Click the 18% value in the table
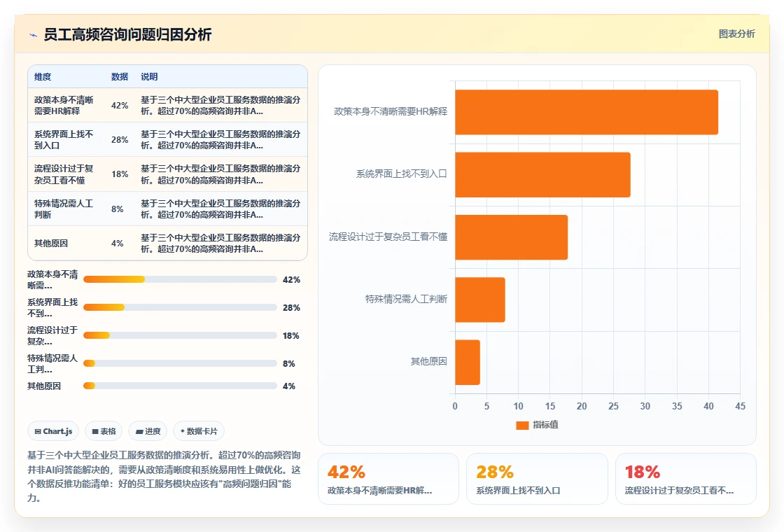The width and height of the screenshot is (784, 532). tap(120, 174)
